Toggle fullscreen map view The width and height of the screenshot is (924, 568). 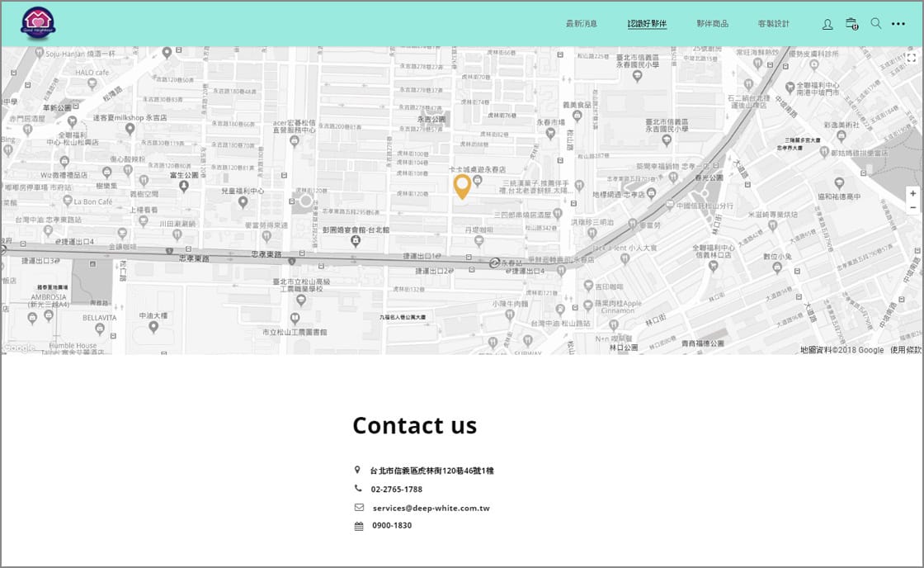tap(911, 58)
